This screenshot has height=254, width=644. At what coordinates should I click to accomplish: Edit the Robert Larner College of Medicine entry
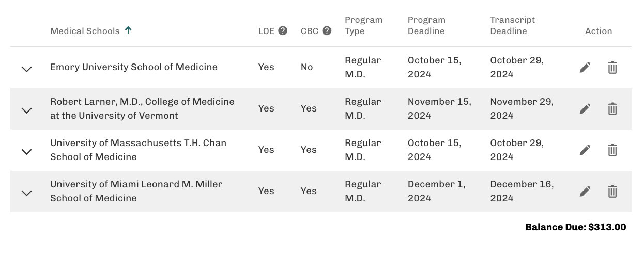coord(585,109)
